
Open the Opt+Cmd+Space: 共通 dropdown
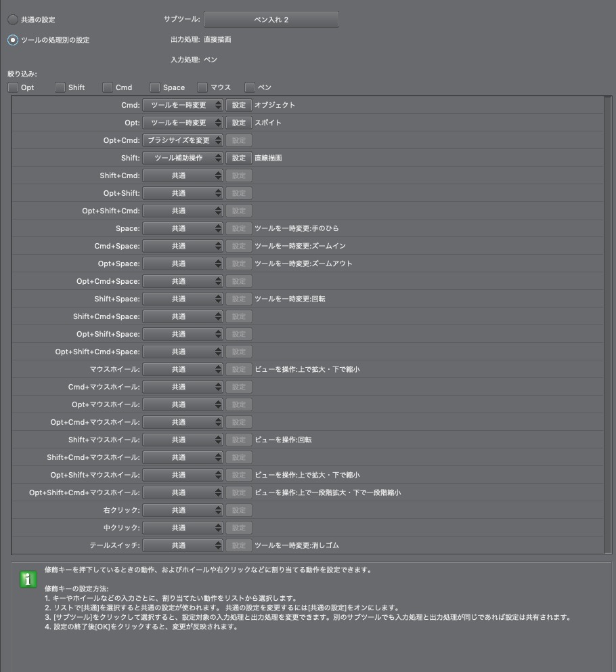point(183,281)
